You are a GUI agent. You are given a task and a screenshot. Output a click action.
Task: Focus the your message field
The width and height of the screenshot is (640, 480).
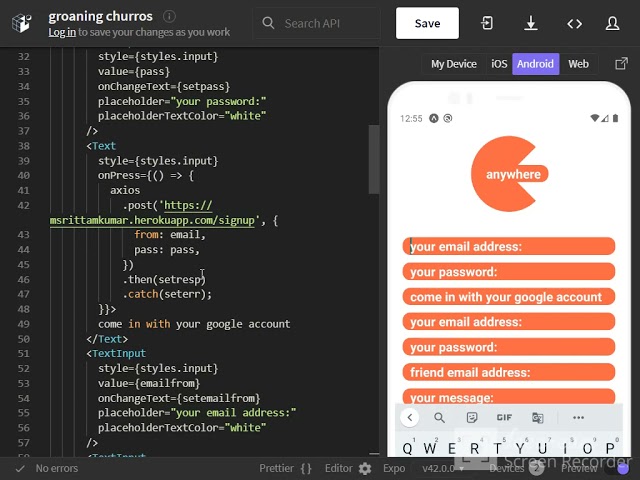509,396
